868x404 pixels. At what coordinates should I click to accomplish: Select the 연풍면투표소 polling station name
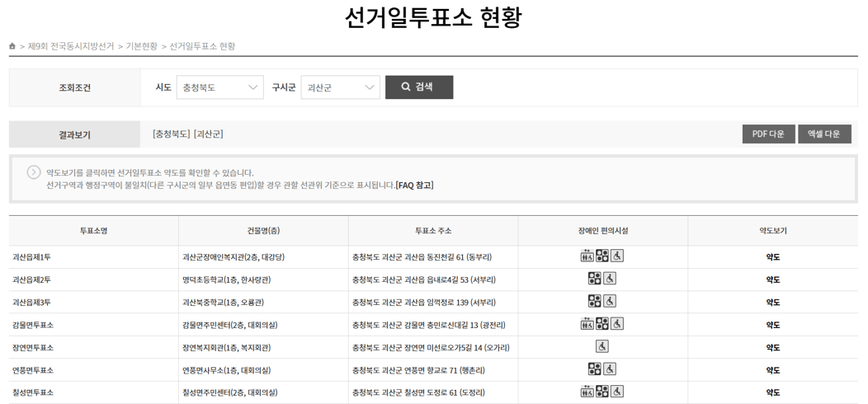coord(33,370)
